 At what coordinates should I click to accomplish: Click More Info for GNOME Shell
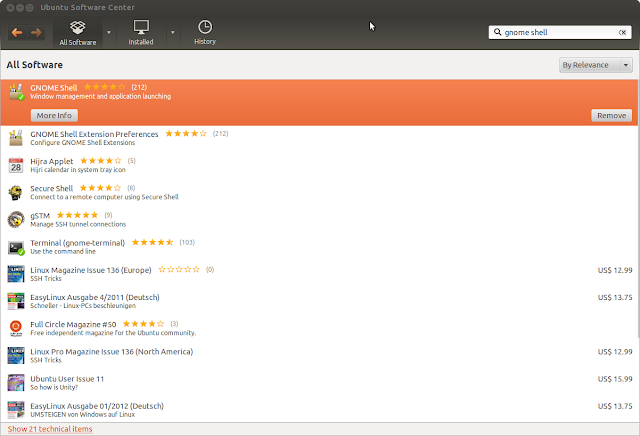[54, 116]
